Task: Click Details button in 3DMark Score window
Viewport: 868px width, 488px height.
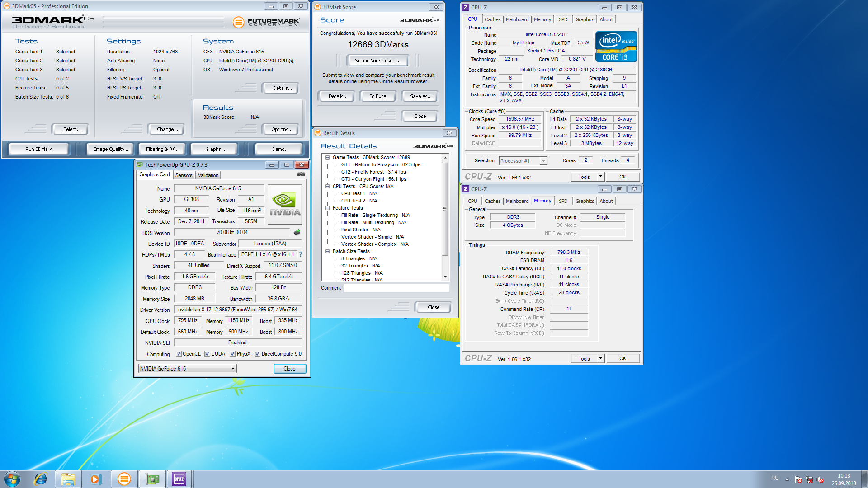Action: click(338, 96)
